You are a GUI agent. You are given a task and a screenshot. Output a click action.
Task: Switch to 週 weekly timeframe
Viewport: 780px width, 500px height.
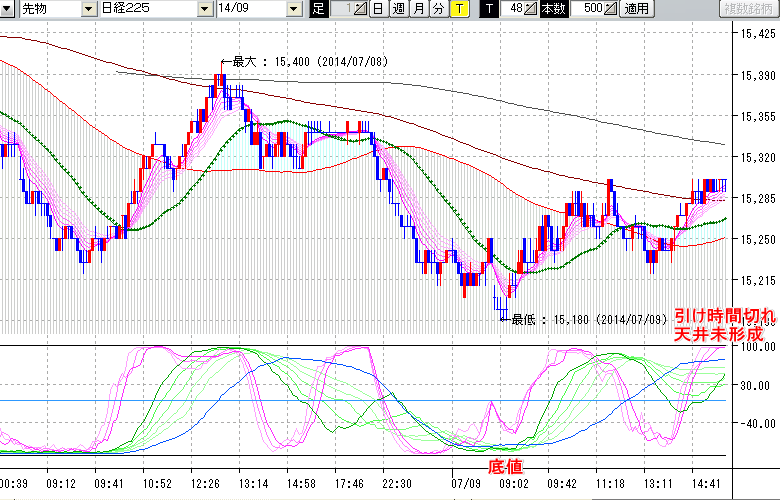[398, 9]
